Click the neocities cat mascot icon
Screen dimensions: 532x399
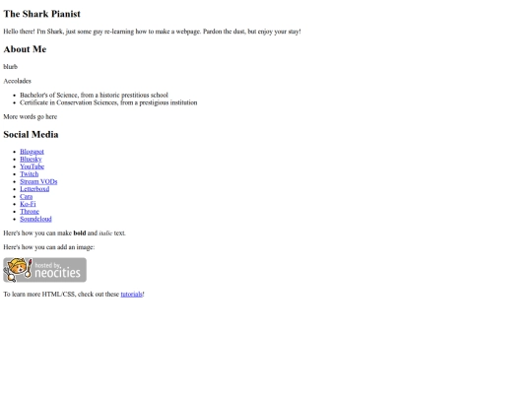[x=18, y=270]
